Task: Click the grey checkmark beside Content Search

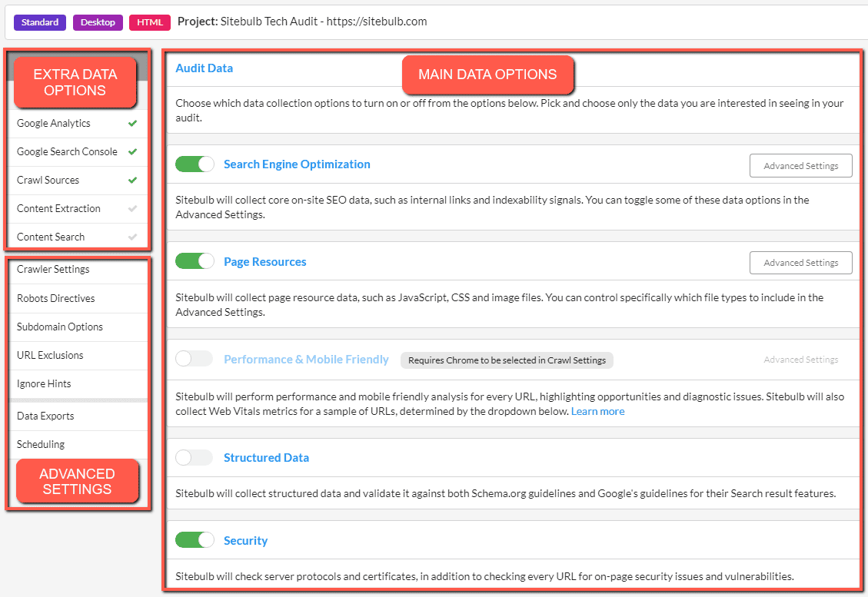Action: click(132, 237)
